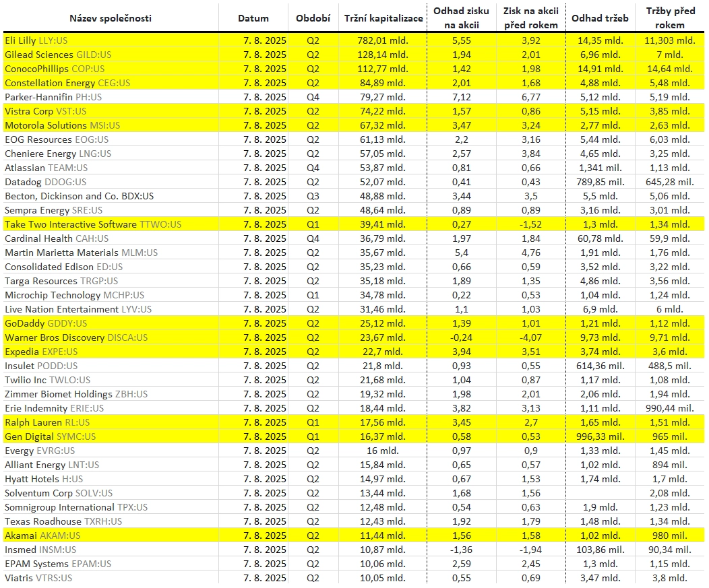Click the 'Odhad zisku na akcii' header
Screen dimensions: 709x588
click(461, 18)
